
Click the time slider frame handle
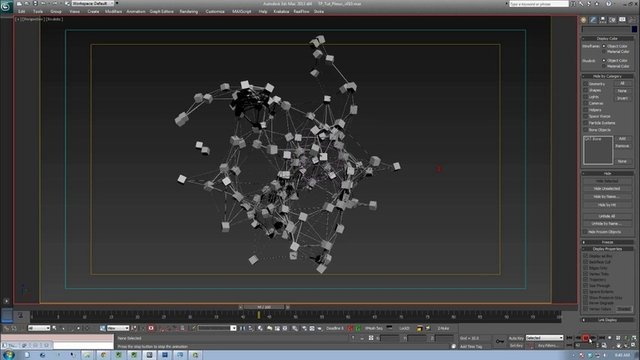click(x=264, y=307)
